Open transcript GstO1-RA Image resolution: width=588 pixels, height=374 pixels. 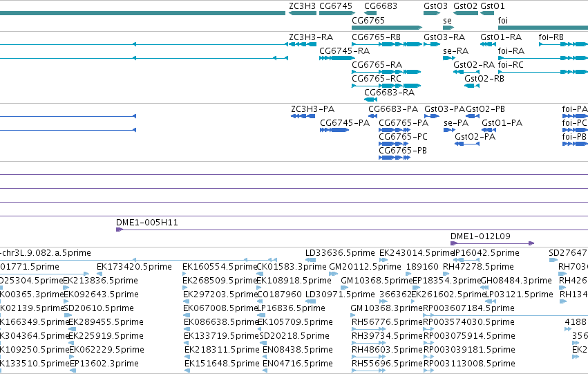click(501, 37)
